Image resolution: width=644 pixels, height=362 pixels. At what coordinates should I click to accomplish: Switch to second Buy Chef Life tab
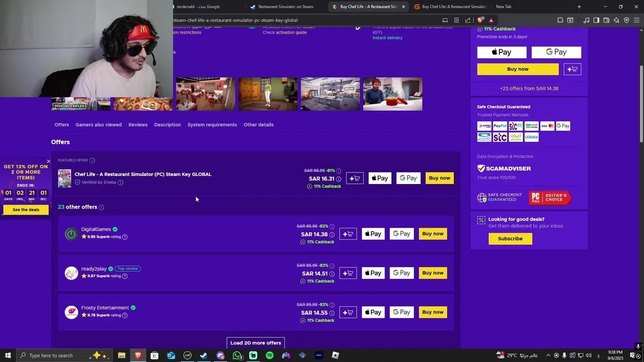[x=450, y=7]
